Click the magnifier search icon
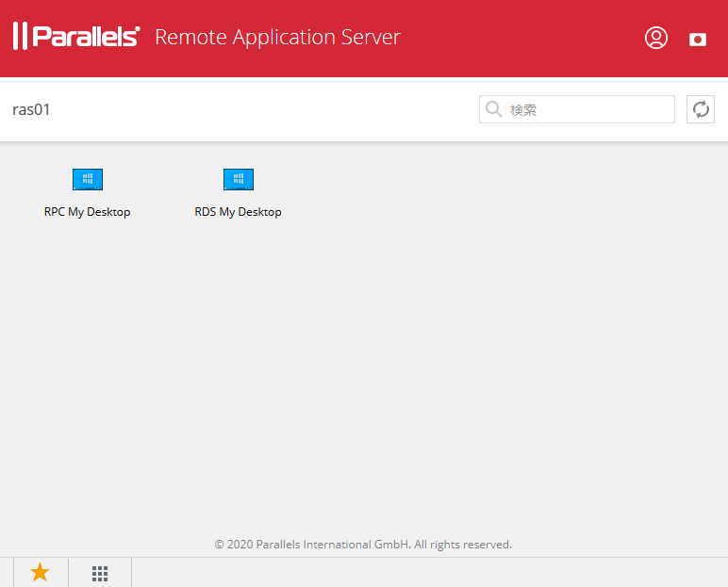Screen dimensions: 728x587 (x=493, y=109)
